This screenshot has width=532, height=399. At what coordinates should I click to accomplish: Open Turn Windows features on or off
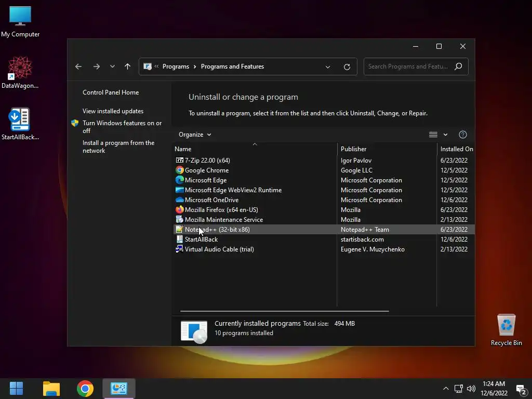pyautogui.click(x=122, y=127)
